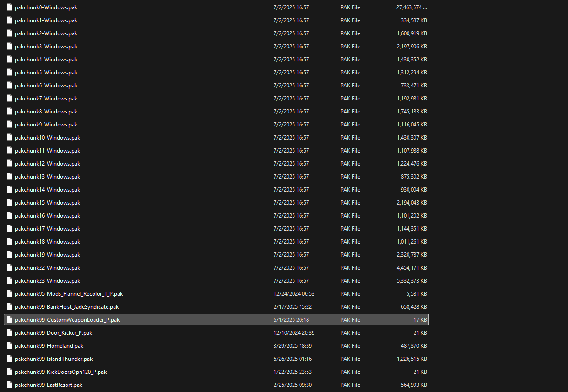
Task: Click the 12/24/2024 06:53 modified date
Action: click(x=294, y=294)
